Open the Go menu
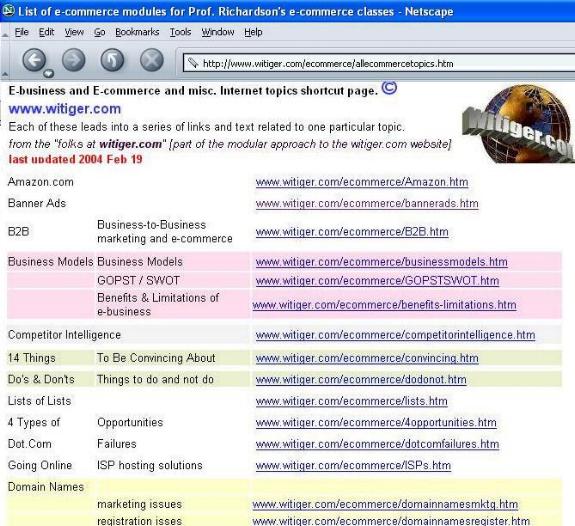 99,32
